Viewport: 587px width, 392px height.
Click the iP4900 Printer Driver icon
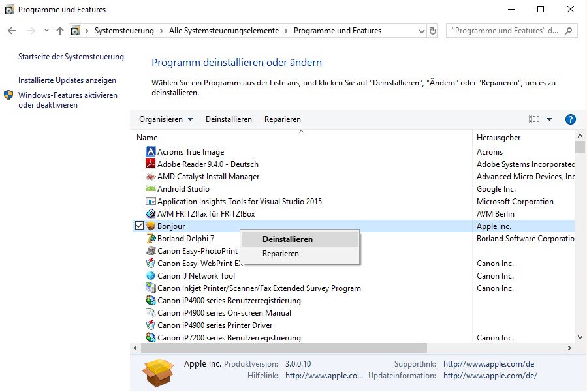click(150, 325)
